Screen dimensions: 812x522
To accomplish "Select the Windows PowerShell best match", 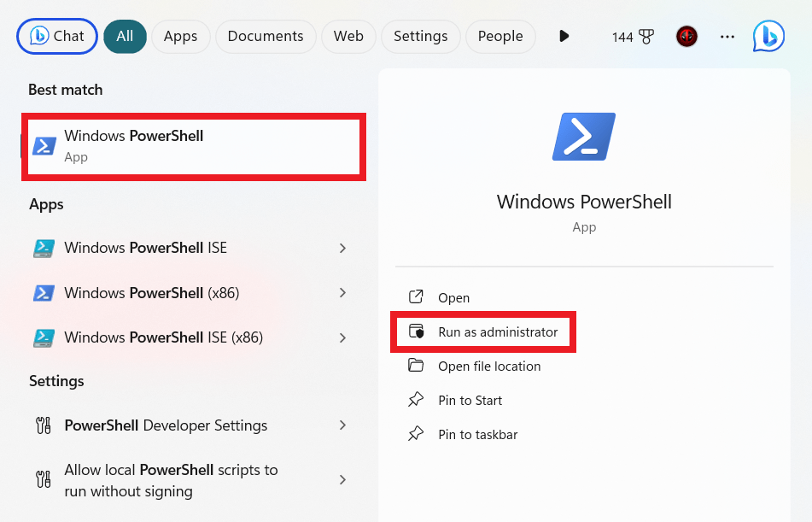I will click(194, 147).
